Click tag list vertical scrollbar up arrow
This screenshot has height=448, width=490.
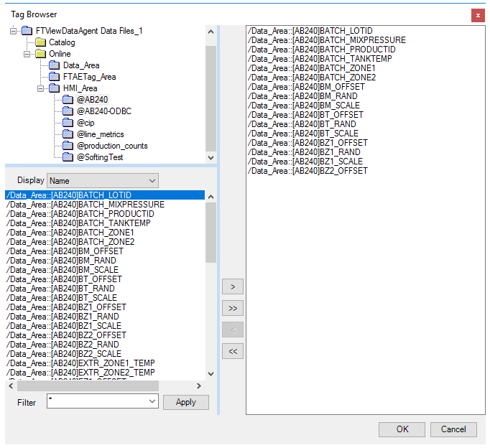211,197
